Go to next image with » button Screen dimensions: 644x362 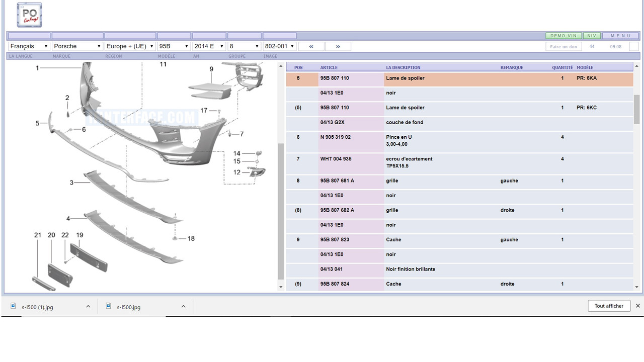click(338, 46)
